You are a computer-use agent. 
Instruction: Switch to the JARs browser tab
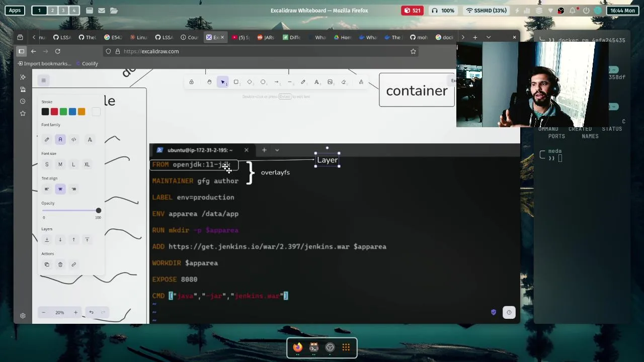(x=266, y=37)
